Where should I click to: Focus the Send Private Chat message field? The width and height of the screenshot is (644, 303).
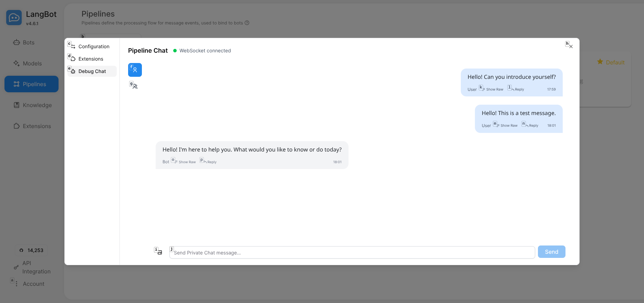tap(352, 252)
